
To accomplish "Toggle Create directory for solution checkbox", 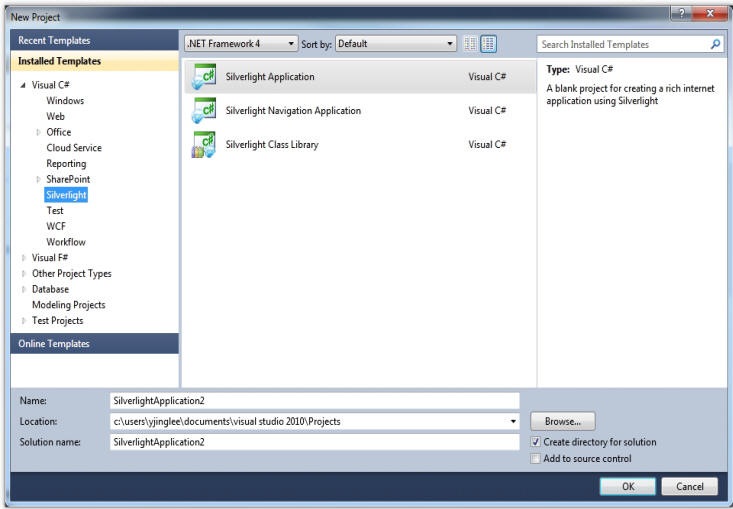I will pos(536,442).
